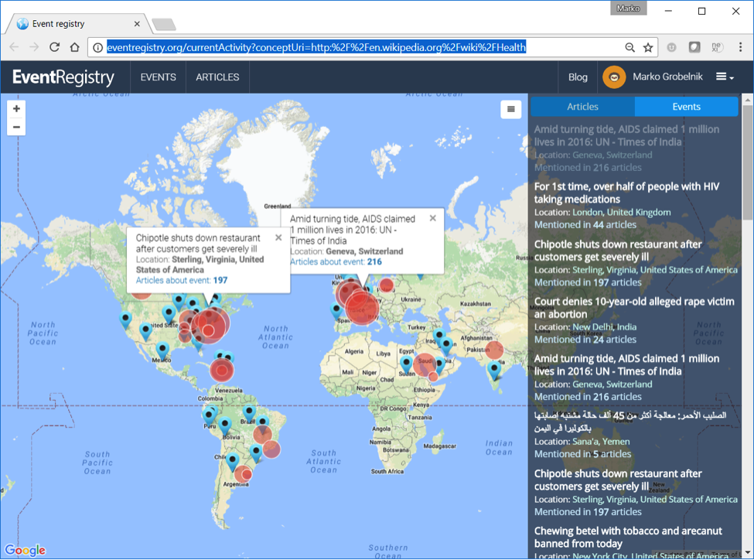Click 'Mentioned in 5 articles' text
This screenshot has height=560, width=754.
[583, 454]
